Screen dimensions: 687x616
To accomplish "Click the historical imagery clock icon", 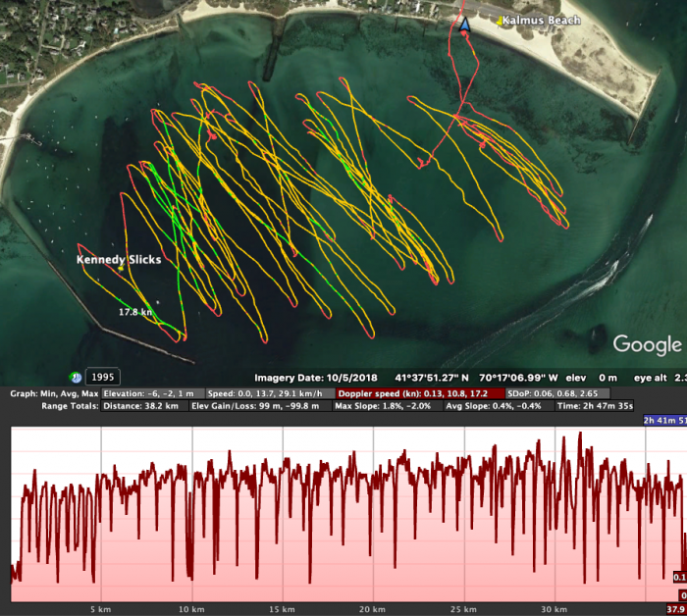I will [x=75, y=377].
